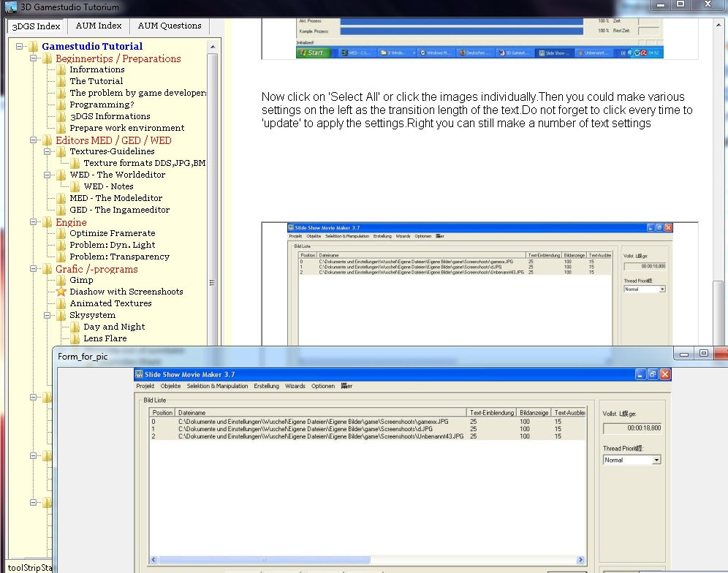Switch to the AUM Index tab
Image resolution: width=728 pixels, height=573 pixels.
click(x=99, y=26)
